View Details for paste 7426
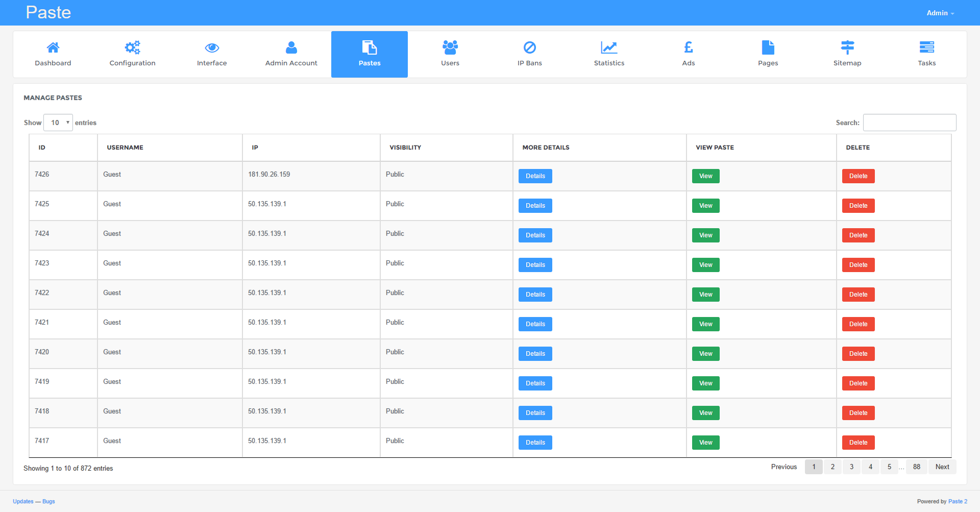 [535, 176]
